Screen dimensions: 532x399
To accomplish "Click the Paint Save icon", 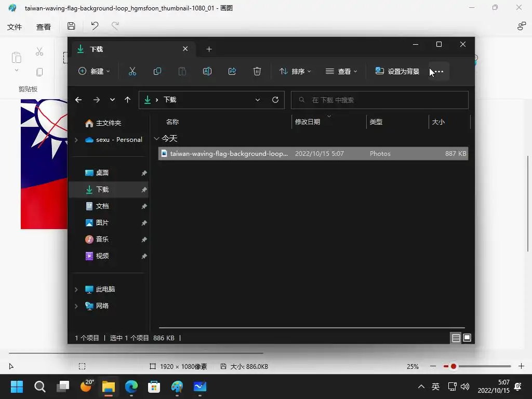I will pos(71,26).
